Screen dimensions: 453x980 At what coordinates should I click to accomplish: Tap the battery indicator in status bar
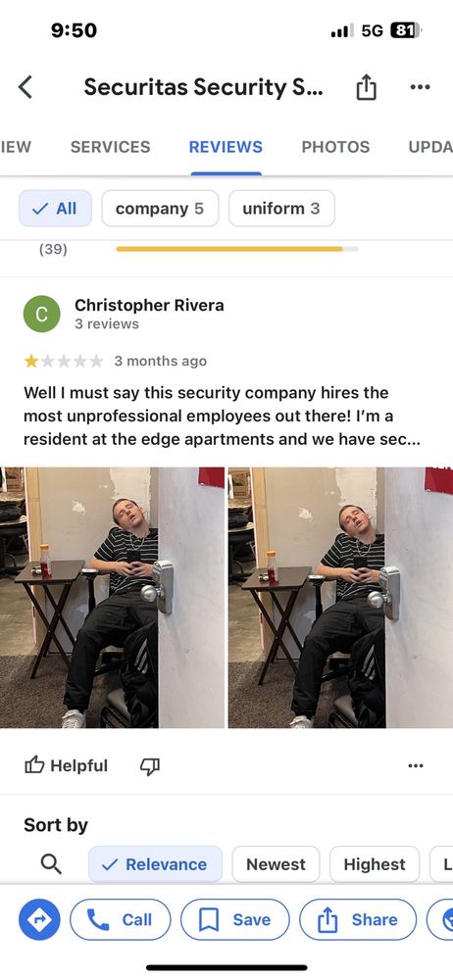pos(406,30)
